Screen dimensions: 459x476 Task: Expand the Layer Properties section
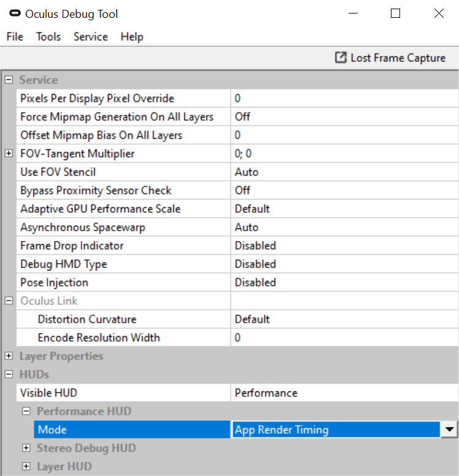(x=9, y=356)
